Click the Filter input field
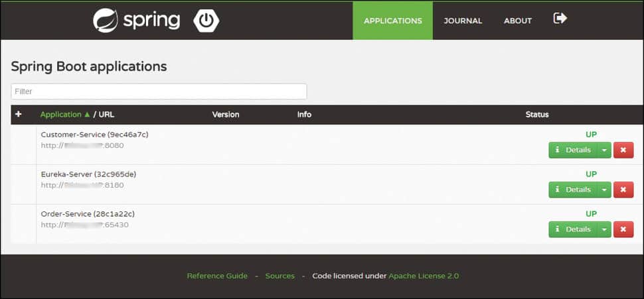 159,91
